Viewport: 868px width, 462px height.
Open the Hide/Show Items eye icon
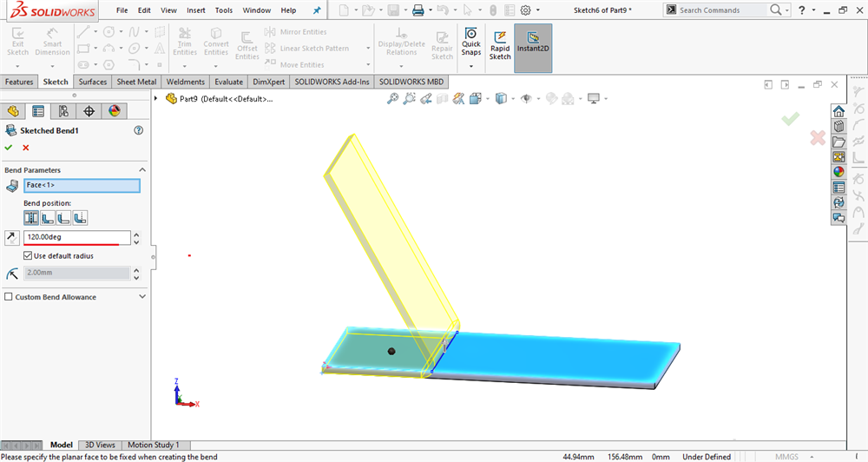(527, 99)
